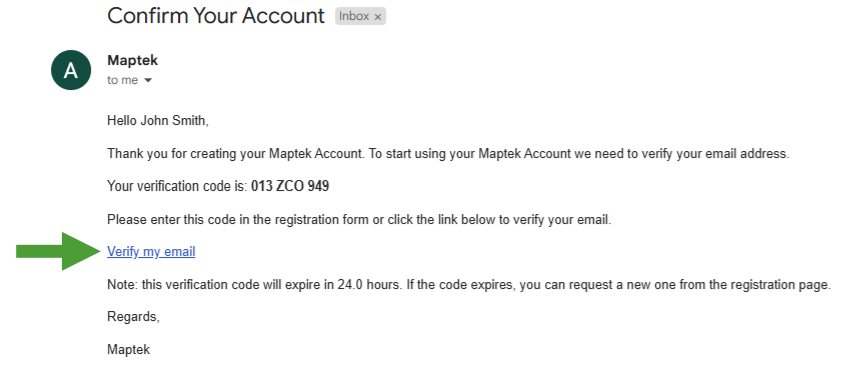Click the bold verification code 013 ZCO 949
Screen dimensions: 847x375
(290, 186)
